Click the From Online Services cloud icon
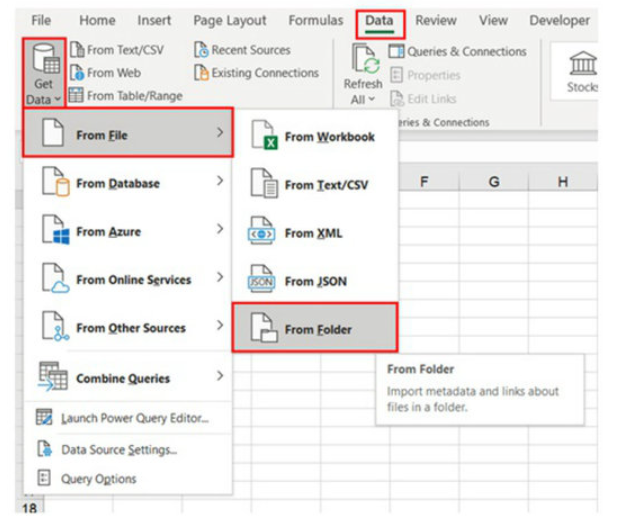 56,278
